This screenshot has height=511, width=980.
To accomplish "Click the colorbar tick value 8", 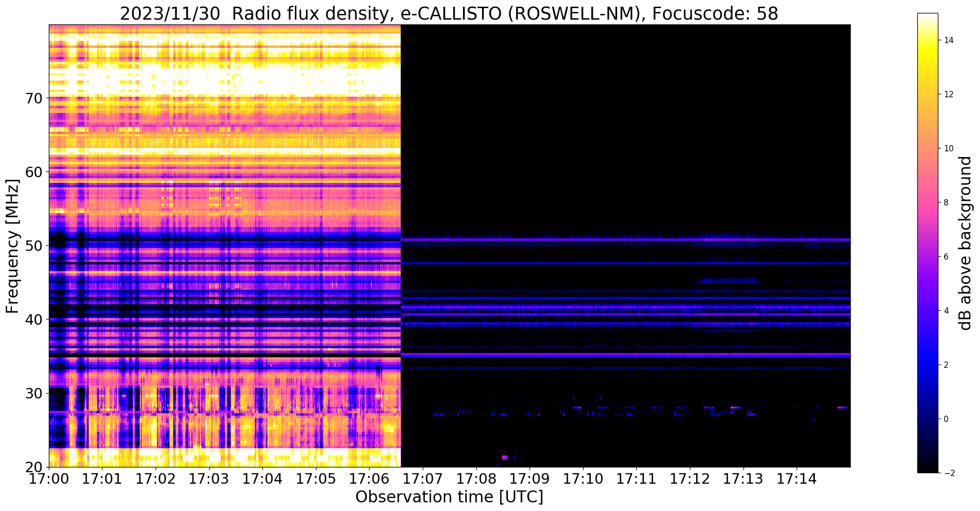I will coord(946,203).
